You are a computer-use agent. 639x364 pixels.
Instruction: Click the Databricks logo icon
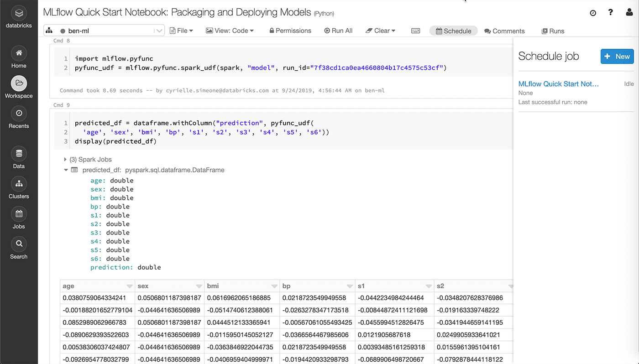[x=19, y=13]
